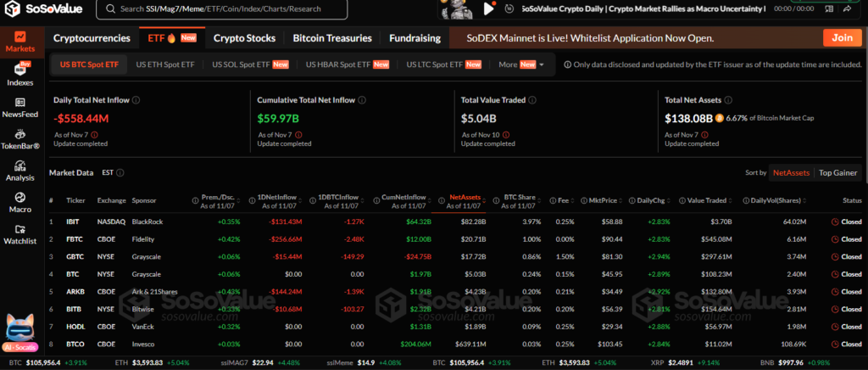
Task: Expand the More ETF dropdown
Action: tap(520, 64)
